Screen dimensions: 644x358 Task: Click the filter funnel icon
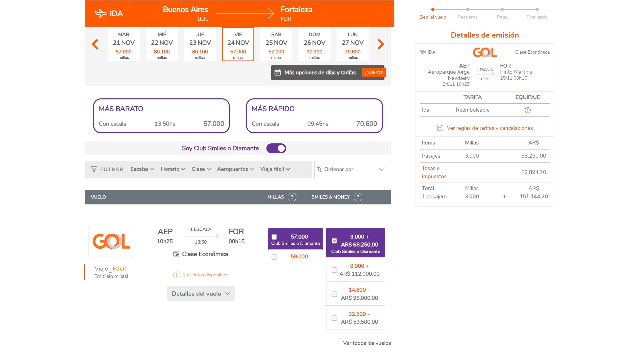click(x=94, y=169)
